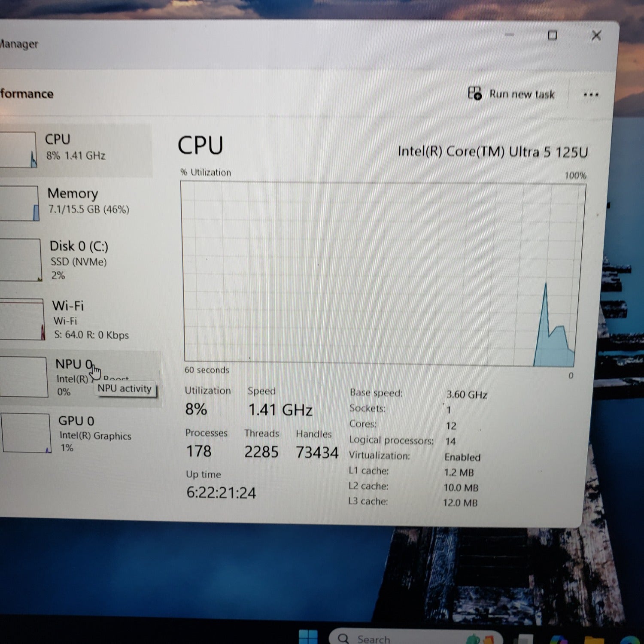Click the L3 cache 12.0 MB value

point(460,502)
